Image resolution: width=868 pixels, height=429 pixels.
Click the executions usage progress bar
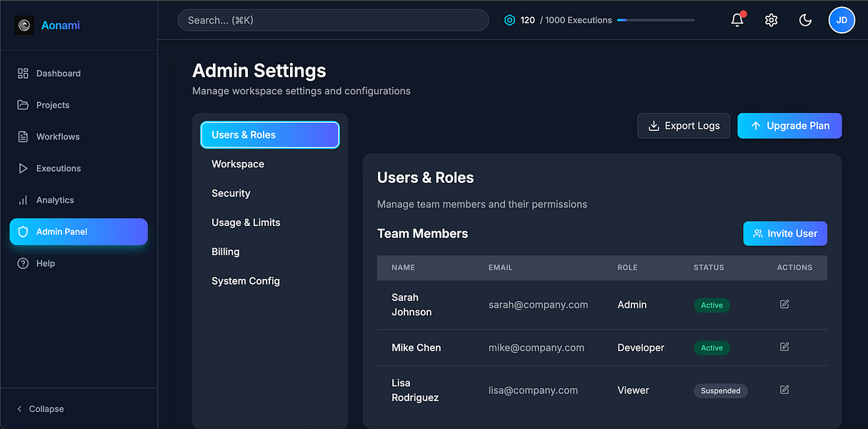[x=656, y=20]
